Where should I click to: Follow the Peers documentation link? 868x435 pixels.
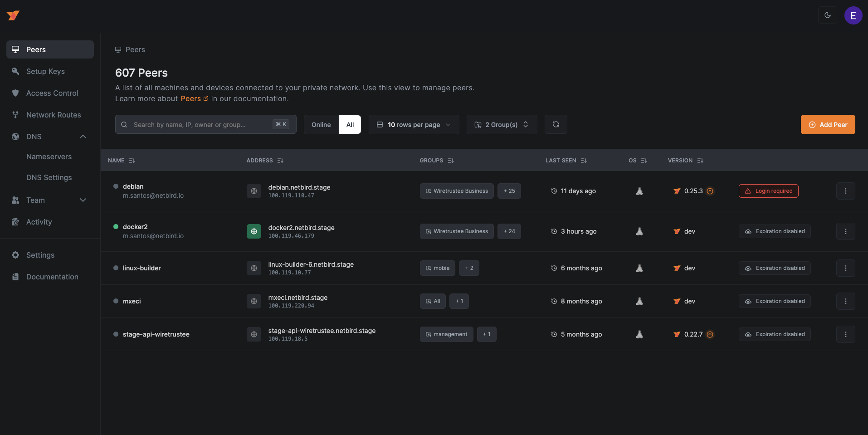[194, 98]
